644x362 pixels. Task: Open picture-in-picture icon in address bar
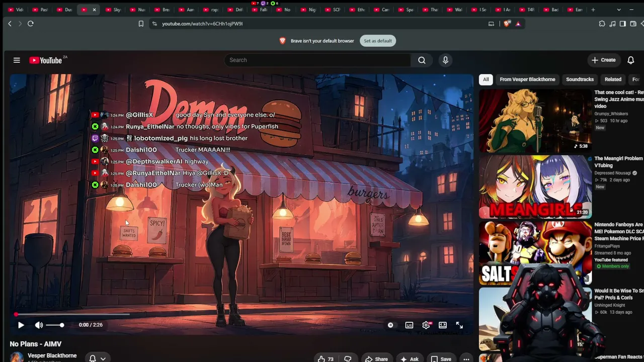pyautogui.click(x=491, y=24)
